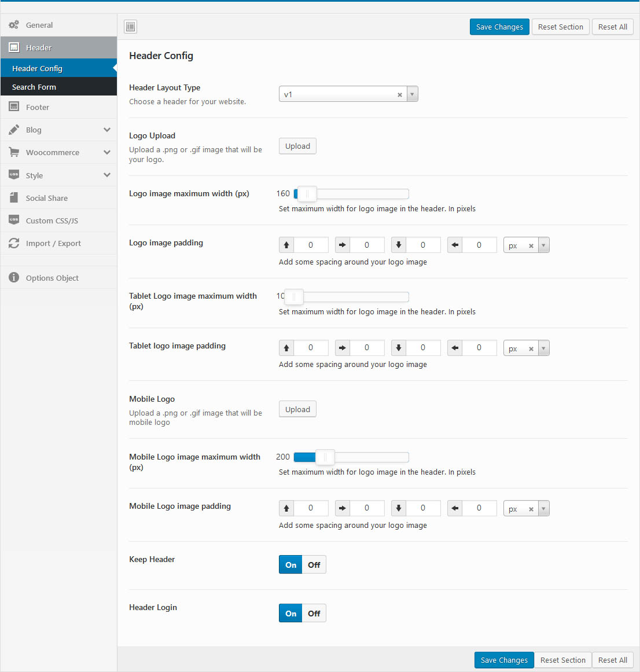Click the Woocommerce cart icon

[x=14, y=152]
